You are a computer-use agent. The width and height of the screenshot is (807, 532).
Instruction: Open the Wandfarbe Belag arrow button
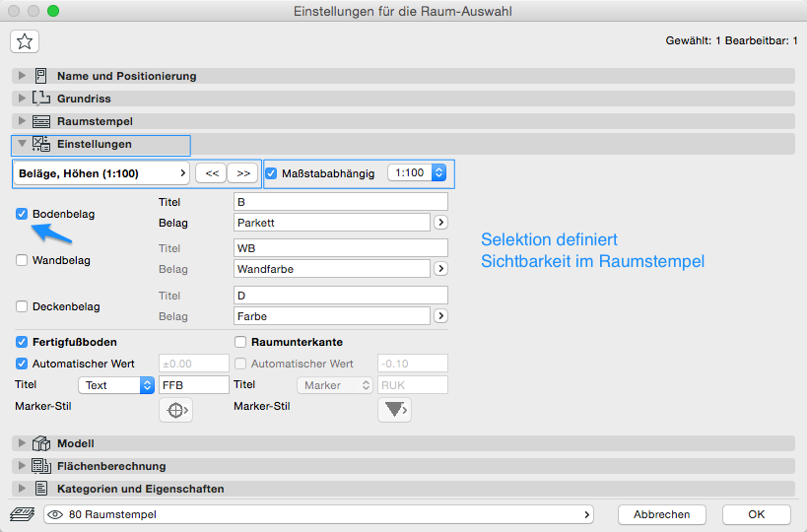(x=441, y=268)
